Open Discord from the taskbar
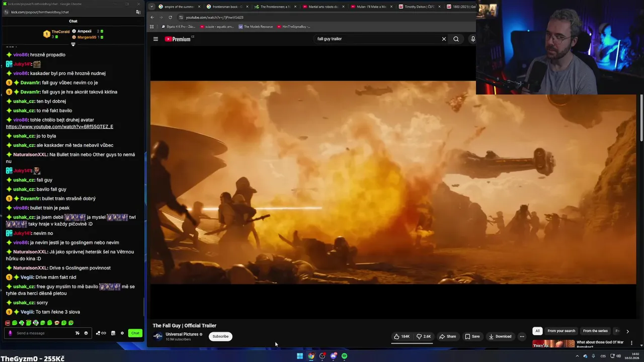The height and width of the screenshot is (362, 644). coord(333,356)
